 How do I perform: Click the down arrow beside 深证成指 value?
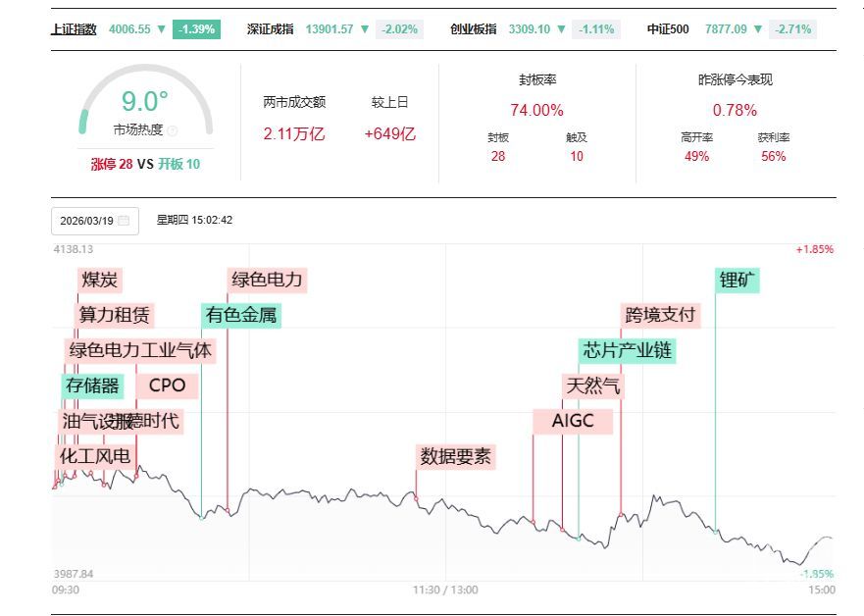pos(365,29)
